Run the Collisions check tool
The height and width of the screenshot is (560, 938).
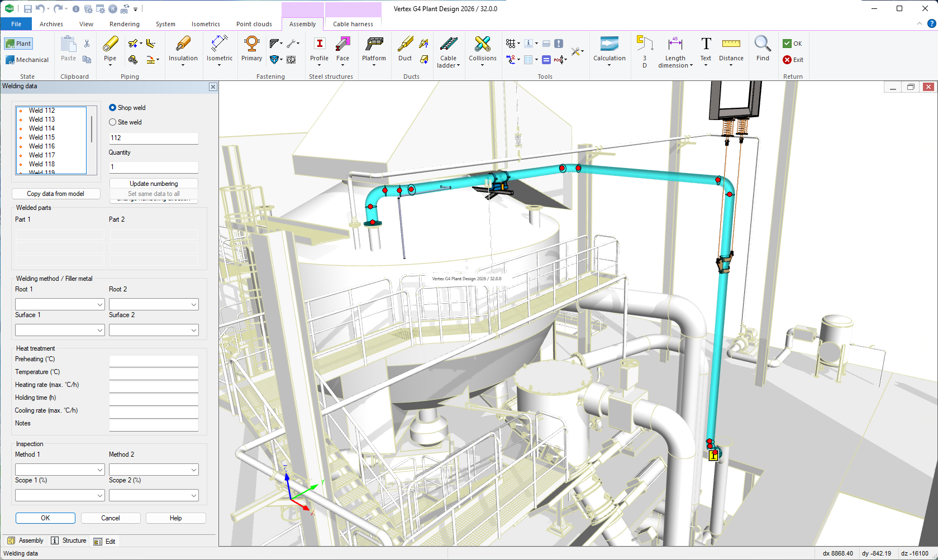(482, 44)
